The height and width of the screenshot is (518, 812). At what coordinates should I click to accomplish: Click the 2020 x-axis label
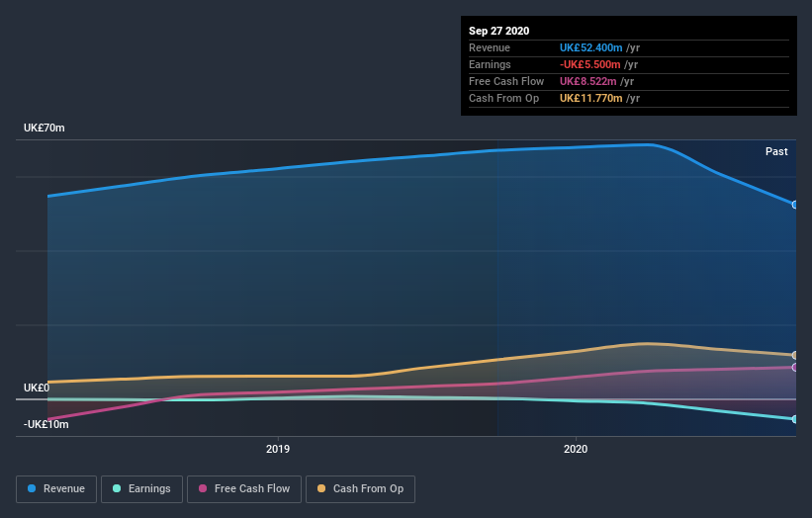576,449
